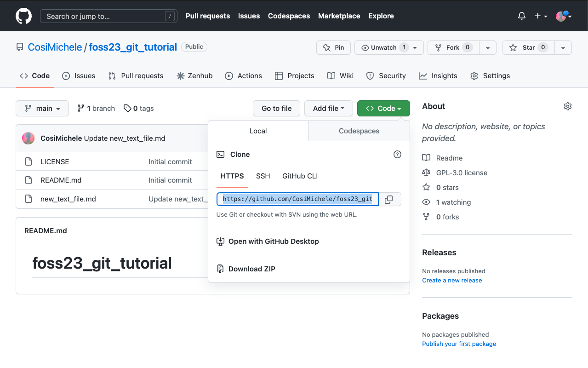588x368 pixels.
Task: Toggle the green Code dropdown button
Action: click(383, 109)
